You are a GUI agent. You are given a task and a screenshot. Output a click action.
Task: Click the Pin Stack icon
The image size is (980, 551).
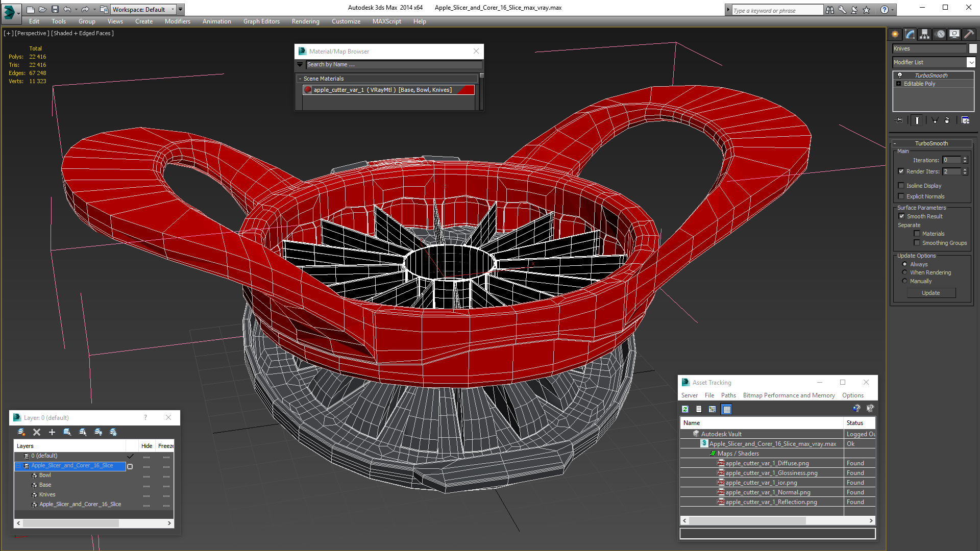pyautogui.click(x=899, y=120)
